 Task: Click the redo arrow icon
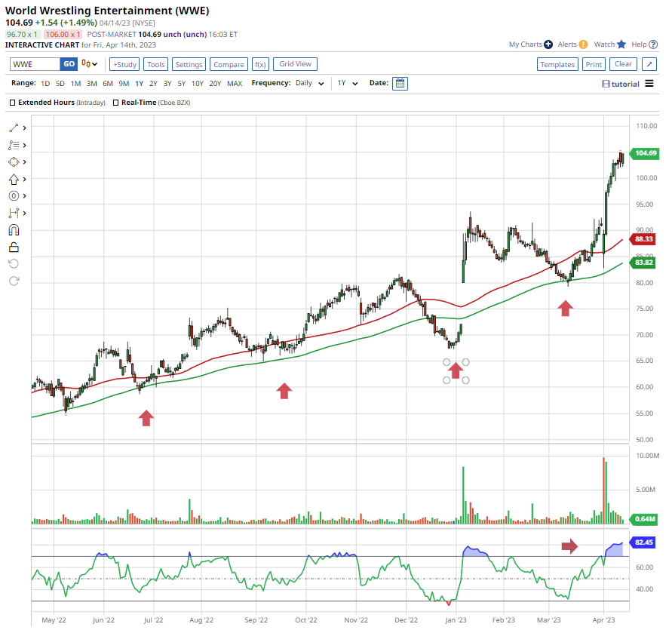[x=14, y=281]
